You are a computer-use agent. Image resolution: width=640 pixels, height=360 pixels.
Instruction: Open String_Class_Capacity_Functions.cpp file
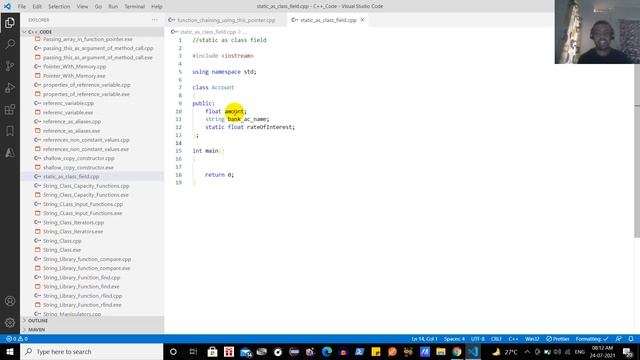[86, 186]
